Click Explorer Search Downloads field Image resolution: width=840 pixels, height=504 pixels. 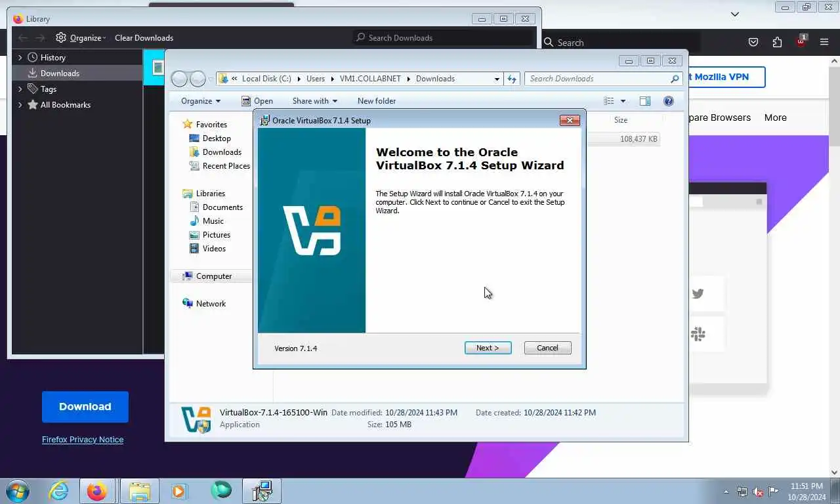pyautogui.click(x=602, y=79)
